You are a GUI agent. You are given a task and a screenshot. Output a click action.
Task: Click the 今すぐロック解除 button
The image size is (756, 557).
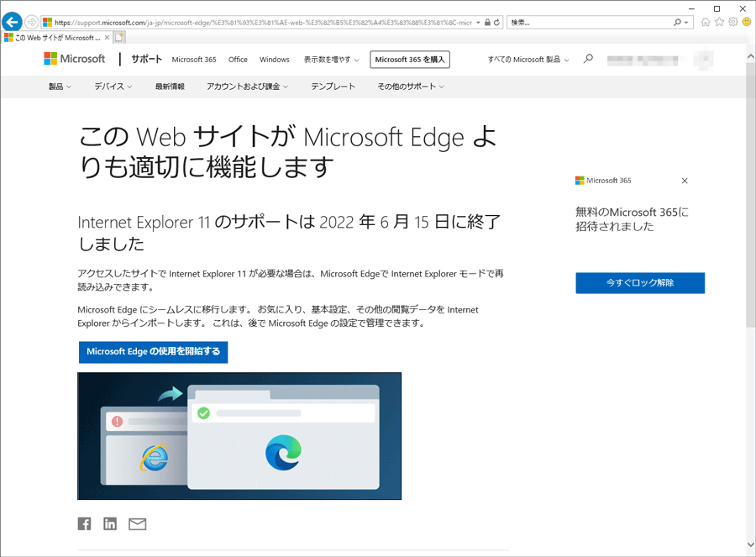[640, 283]
